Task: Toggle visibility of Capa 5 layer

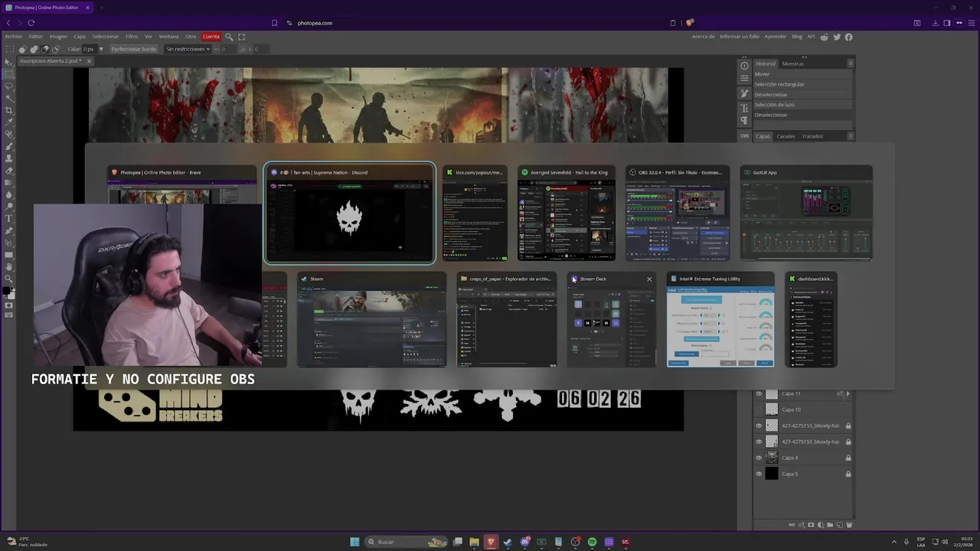Action: click(x=759, y=474)
